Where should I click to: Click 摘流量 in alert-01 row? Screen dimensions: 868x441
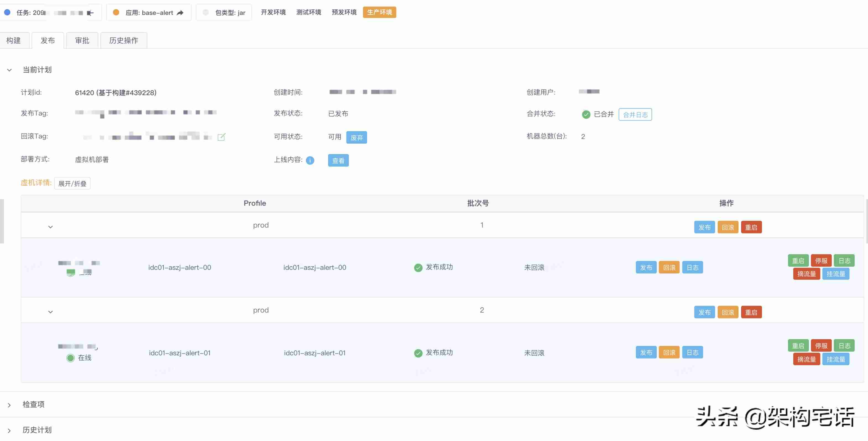(x=806, y=359)
